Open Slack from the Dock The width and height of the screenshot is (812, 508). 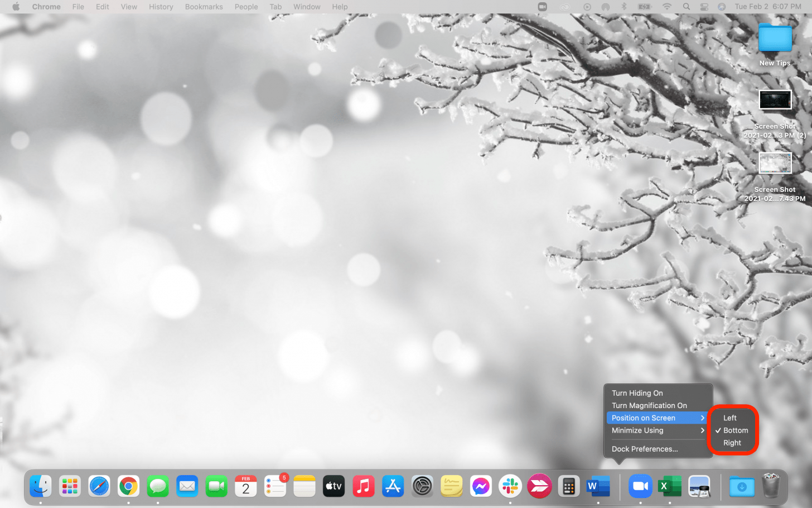click(510, 486)
